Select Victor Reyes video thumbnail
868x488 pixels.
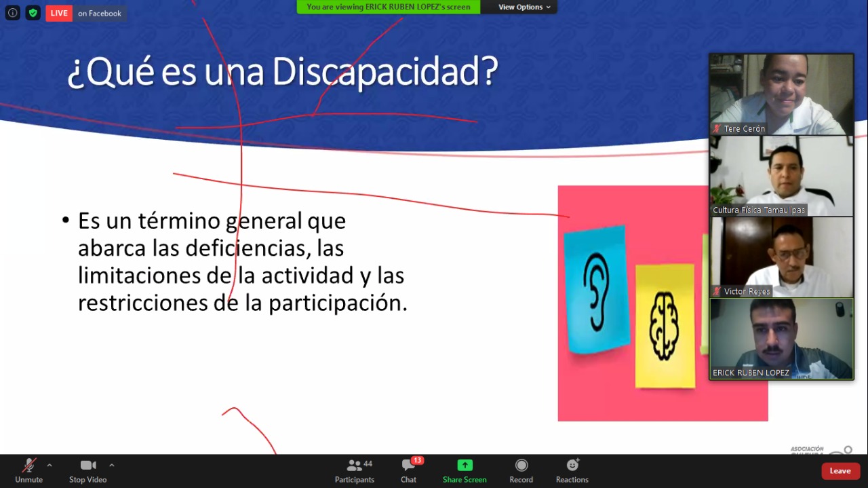point(781,257)
